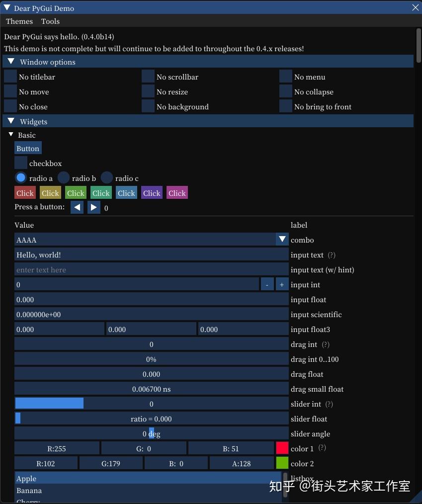The image size is (422, 504).
Task: Open the Themes menu
Action: pos(19,21)
